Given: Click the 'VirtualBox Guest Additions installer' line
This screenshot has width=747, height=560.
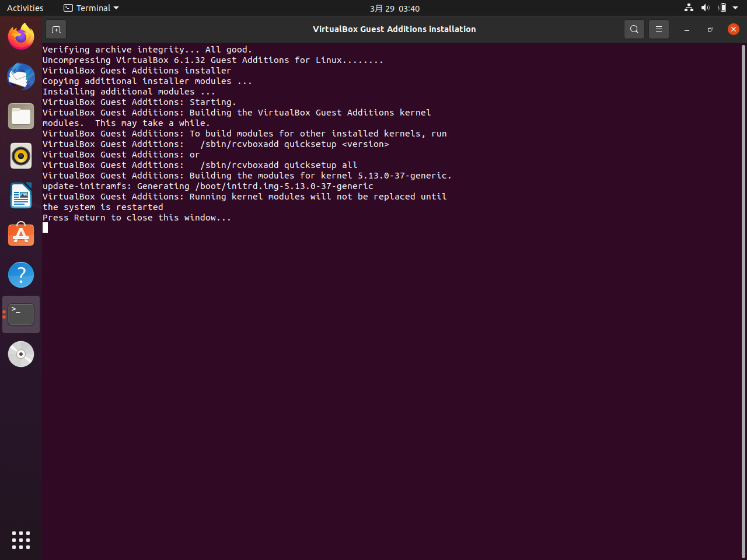Looking at the screenshot, I should click(137, 71).
